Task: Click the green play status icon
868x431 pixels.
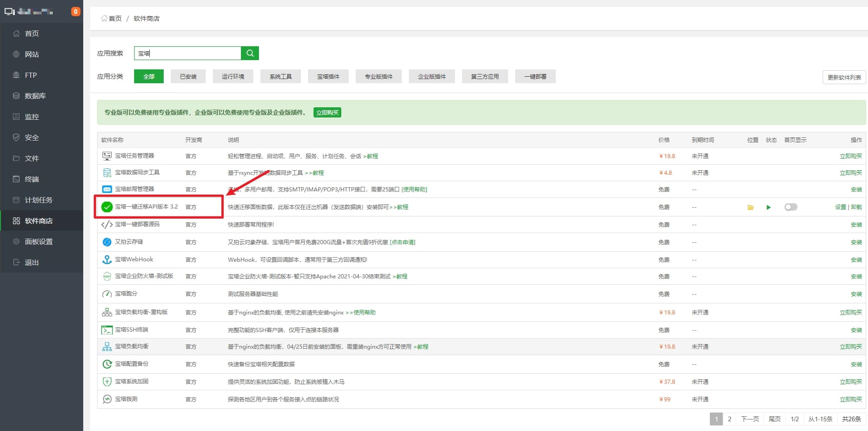Action: pos(769,207)
